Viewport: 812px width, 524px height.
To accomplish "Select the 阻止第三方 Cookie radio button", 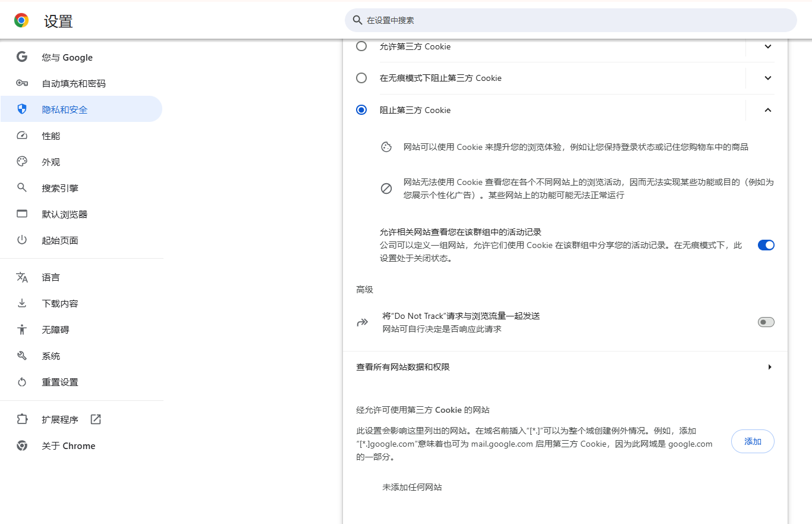I will point(361,110).
